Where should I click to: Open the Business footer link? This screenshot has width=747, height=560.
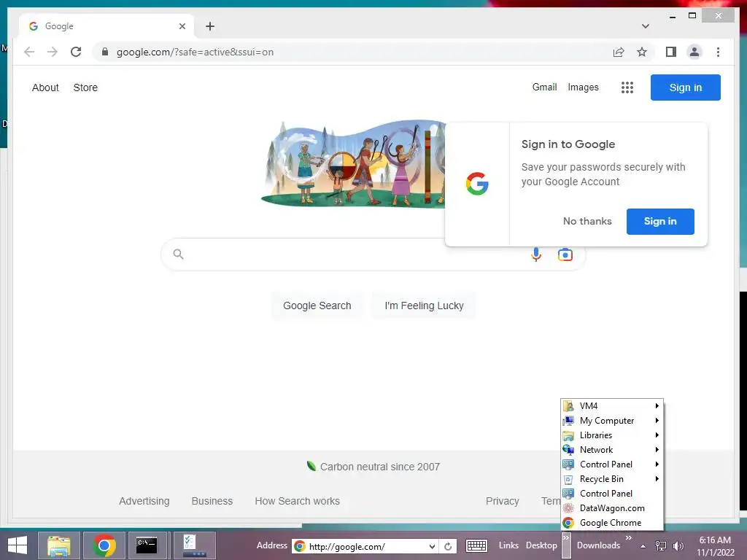[x=212, y=501]
